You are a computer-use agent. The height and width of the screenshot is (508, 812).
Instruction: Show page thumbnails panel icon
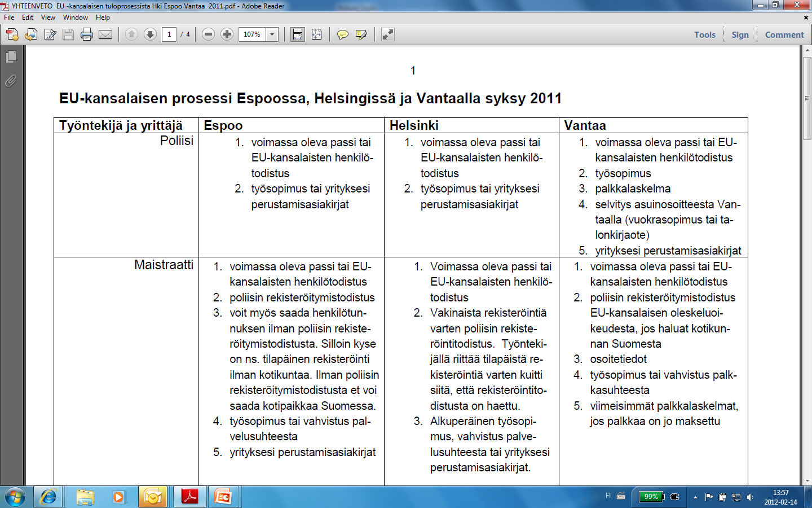point(11,56)
